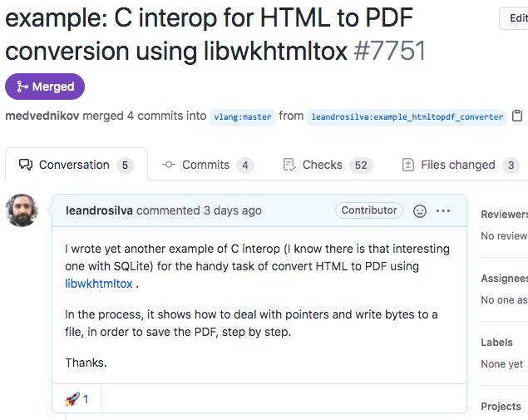Image resolution: width=528 pixels, height=420 pixels.
Task: Open the Reviewers sidebar section
Action: point(504,215)
